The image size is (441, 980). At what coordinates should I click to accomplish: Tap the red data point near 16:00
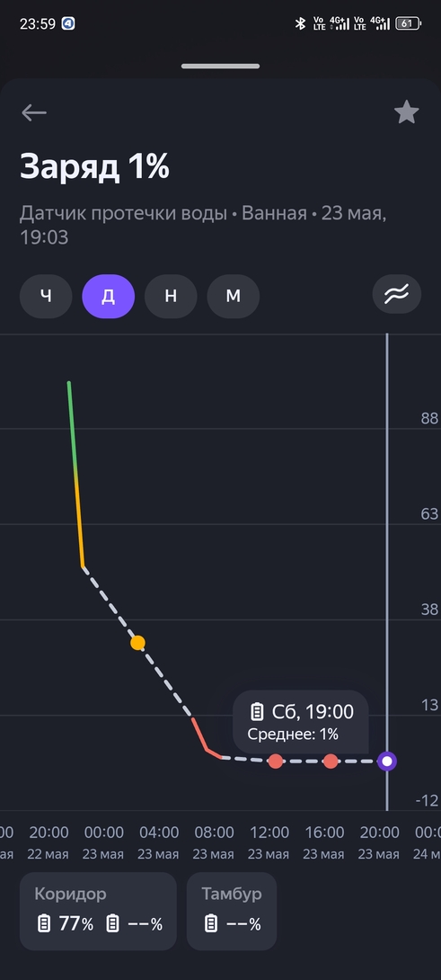coord(331,761)
